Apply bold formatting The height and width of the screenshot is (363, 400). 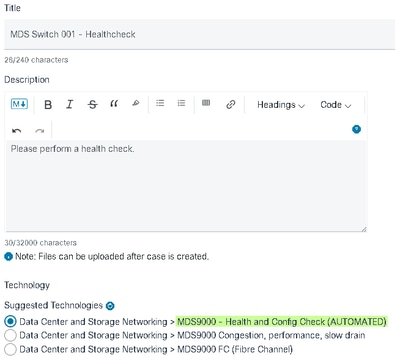[48, 105]
